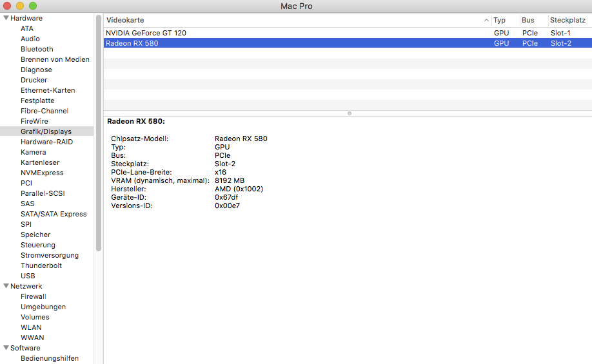The image size is (592, 364).
Task: Collapse the Software section triangle
Action: [x=6, y=348]
